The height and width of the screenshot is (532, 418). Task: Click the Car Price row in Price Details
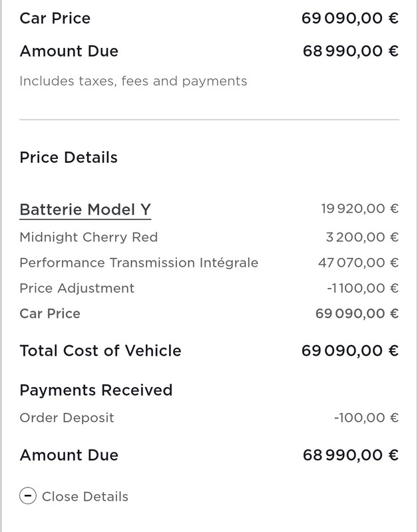click(x=209, y=313)
